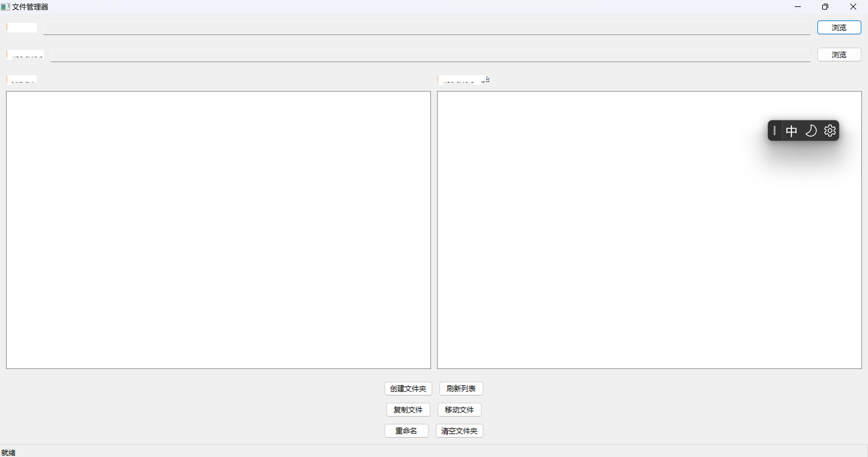Toggle the IME moon half-width icon
Image resolution: width=868 pixels, height=457 pixels.
(x=811, y=131)
